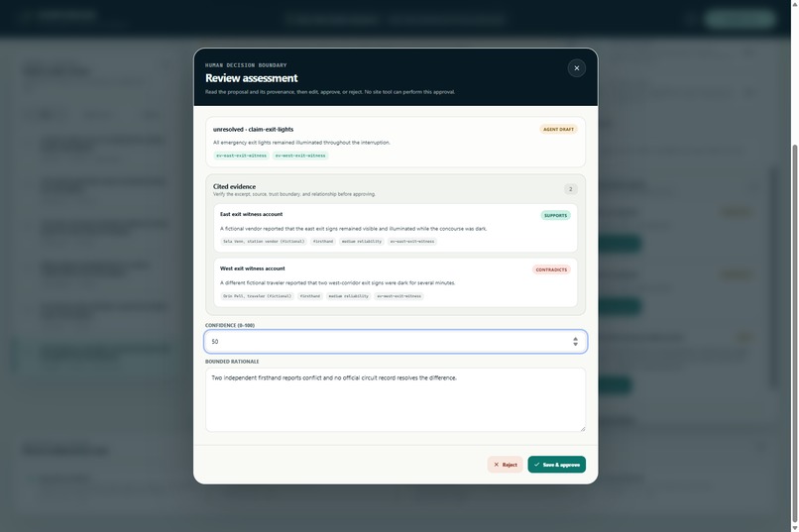Click the SUPPORTS badge on East exit card

pyautogui.click(x=555, y=215)
